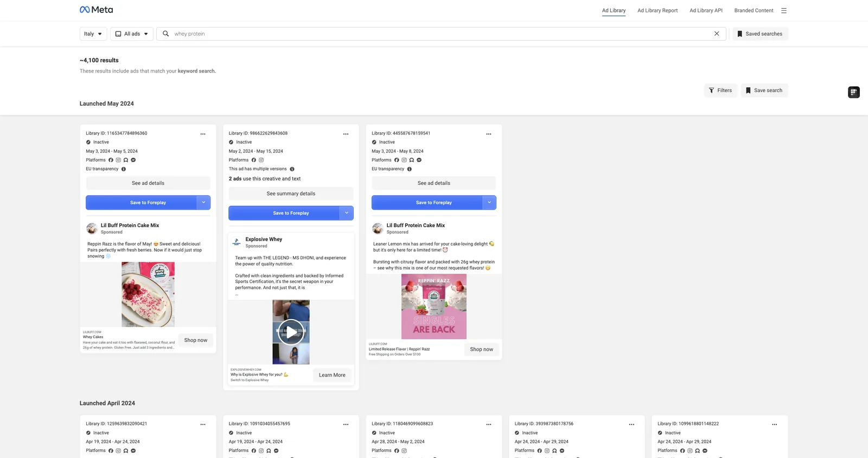
Task: Open the Ad Library API tab
Action: click(x=706, y=10)
